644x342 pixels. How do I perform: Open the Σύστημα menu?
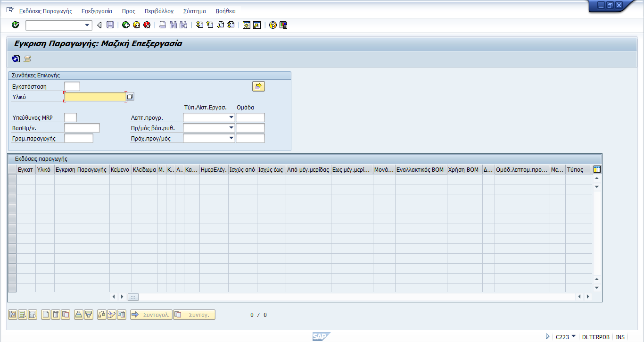coord(195,11)
